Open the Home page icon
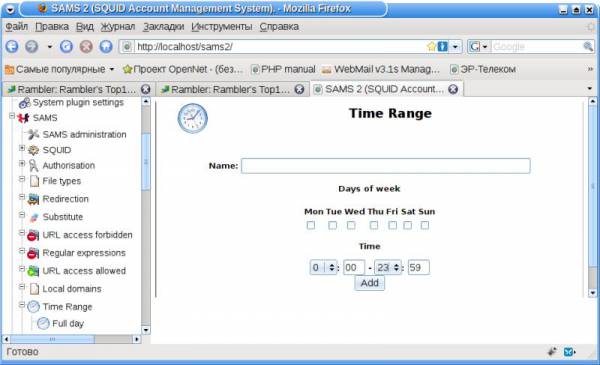The width and height of the screenshot is (600, 365). (x=106, y=47)
